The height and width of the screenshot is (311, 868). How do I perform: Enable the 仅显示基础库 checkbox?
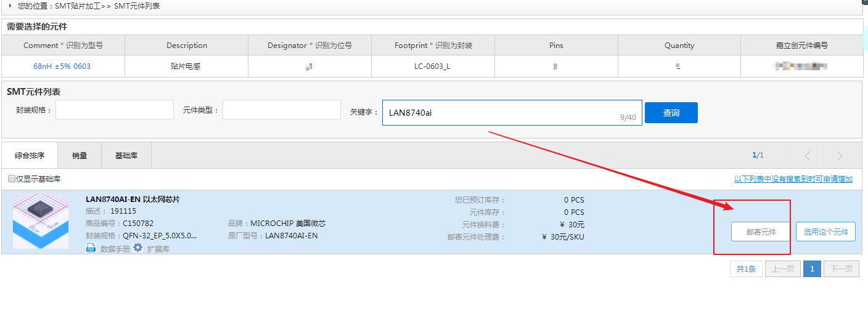pyautogui.click(x=12, y=179)
